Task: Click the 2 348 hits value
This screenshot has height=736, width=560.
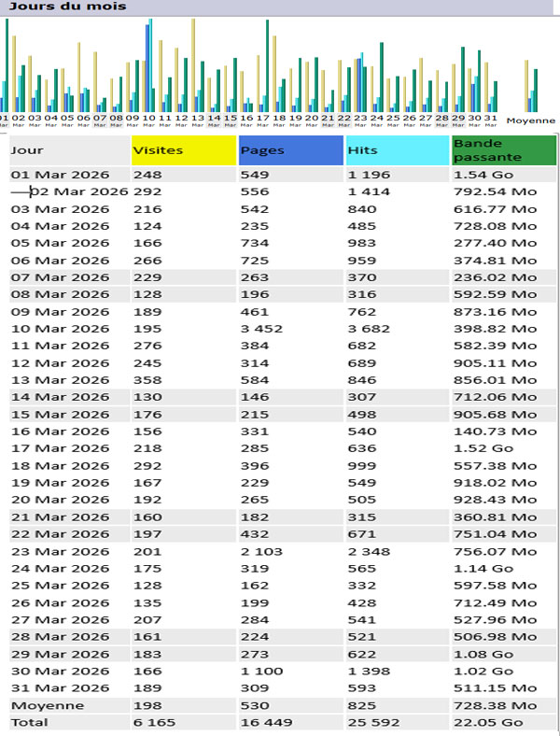Action: 369,551
